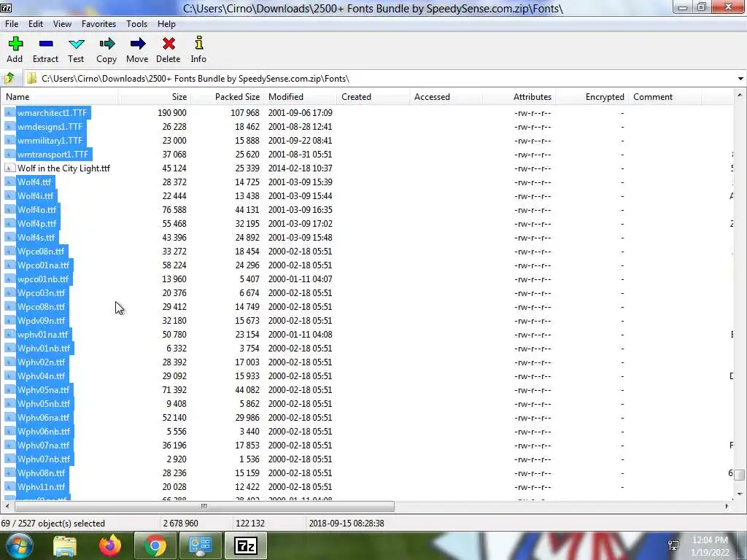Viewport: 747px width, 560px height.
Task: Open the View menu
Action: point(63,24)
